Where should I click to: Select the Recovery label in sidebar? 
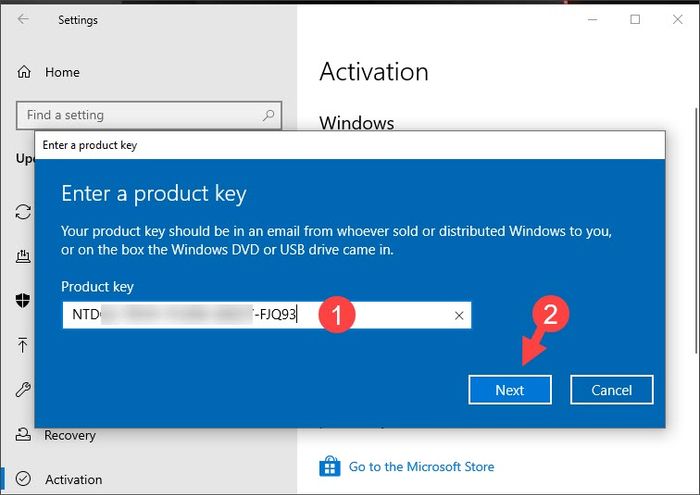pyautogui.click(x=70, y=435)
